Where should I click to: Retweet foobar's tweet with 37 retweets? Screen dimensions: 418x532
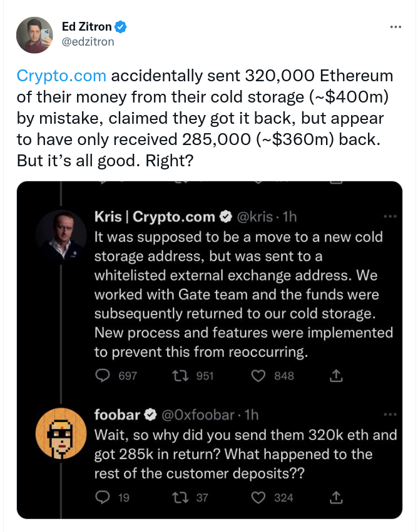tap(180, 498)
